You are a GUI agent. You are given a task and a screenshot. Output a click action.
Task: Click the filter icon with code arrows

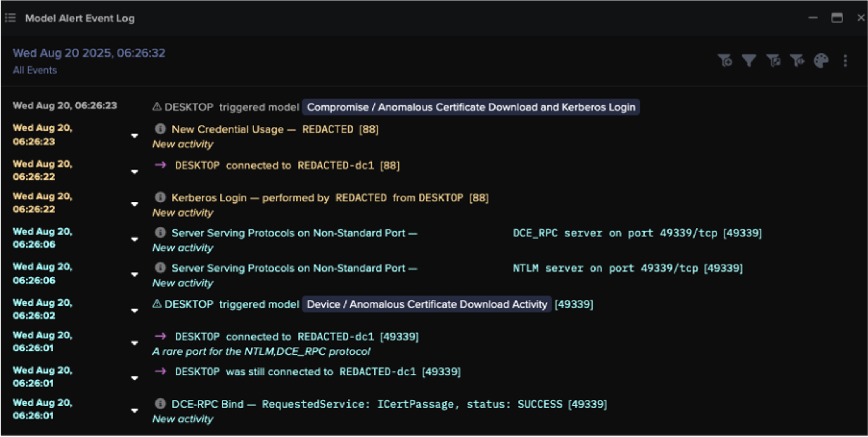coord(797,61)
